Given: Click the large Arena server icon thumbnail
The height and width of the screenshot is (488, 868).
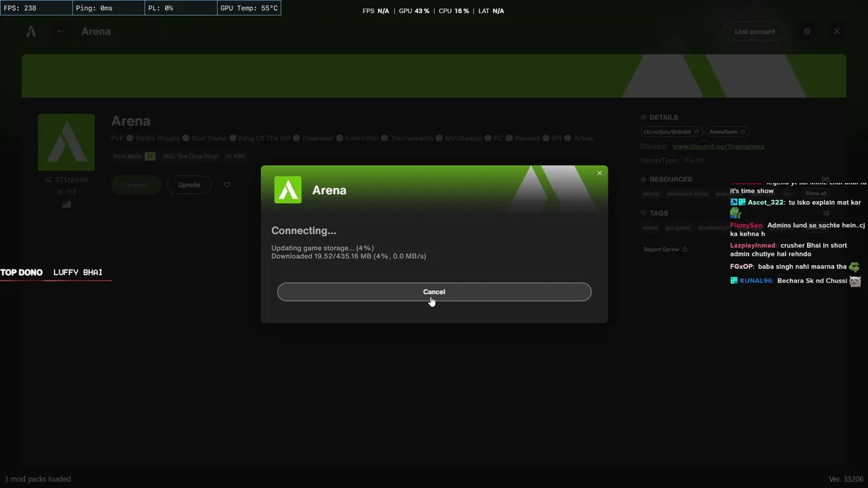Looking at the screenshot, I should [66, 142].
